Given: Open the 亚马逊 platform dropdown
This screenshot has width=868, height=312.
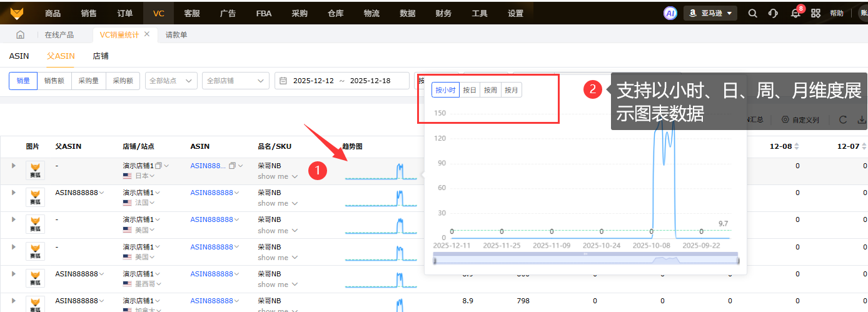Looking at the screenshot, I should pos(710,13).
